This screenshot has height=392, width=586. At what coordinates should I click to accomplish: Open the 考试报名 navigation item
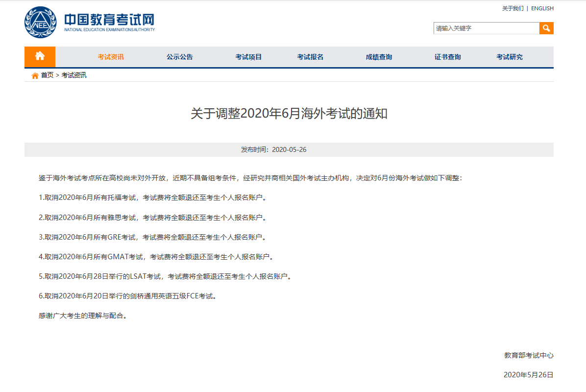click(310, 57)
